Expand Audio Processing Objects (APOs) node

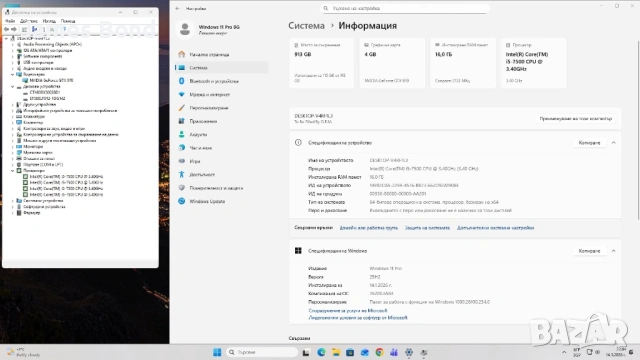13,44
